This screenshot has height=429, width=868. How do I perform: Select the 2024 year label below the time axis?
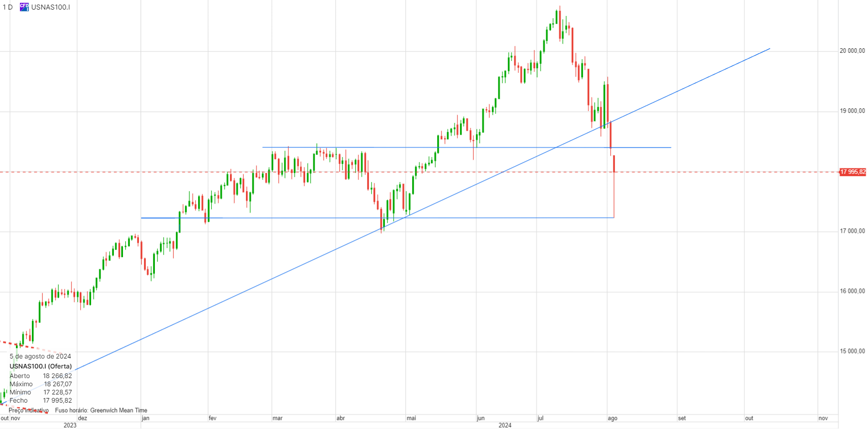pos(505,425)
